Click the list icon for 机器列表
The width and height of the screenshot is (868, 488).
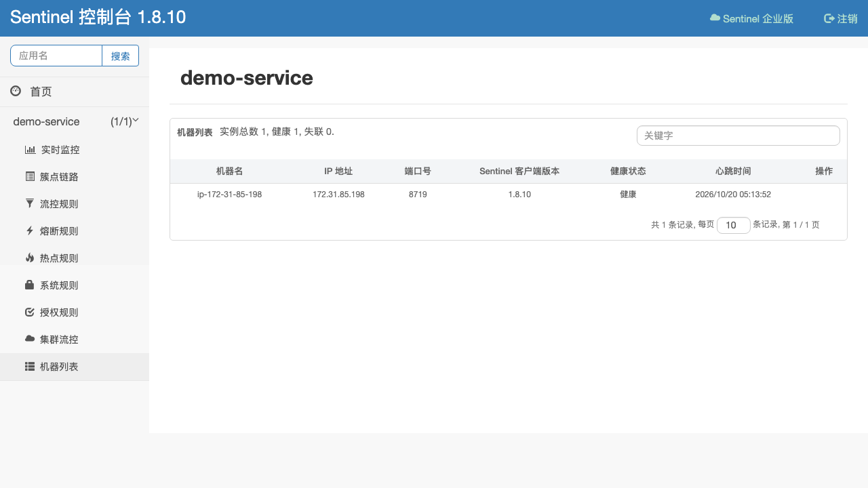tap(30, 367)
